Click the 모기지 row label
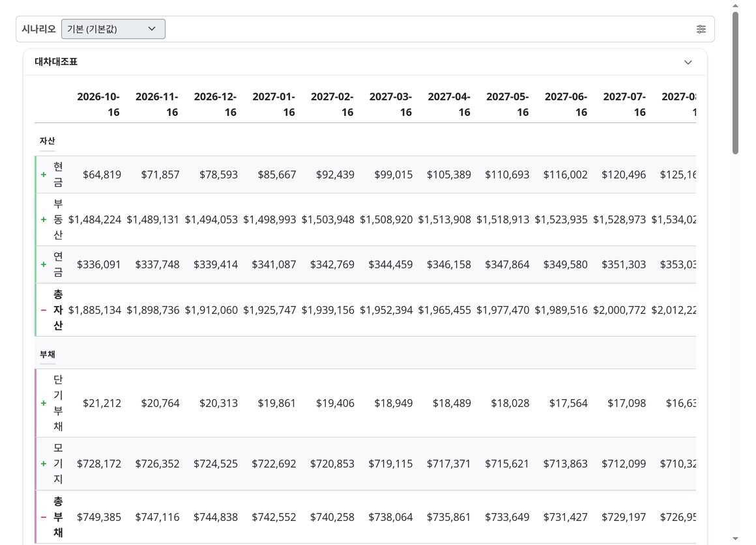756x545 pixels. point(58,464)
